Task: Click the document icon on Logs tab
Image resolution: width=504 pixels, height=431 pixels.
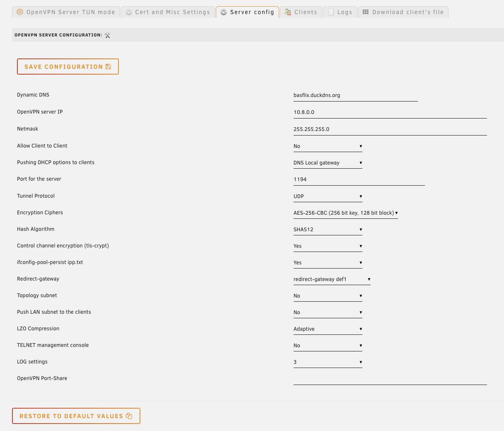Action: pos(331,12)
